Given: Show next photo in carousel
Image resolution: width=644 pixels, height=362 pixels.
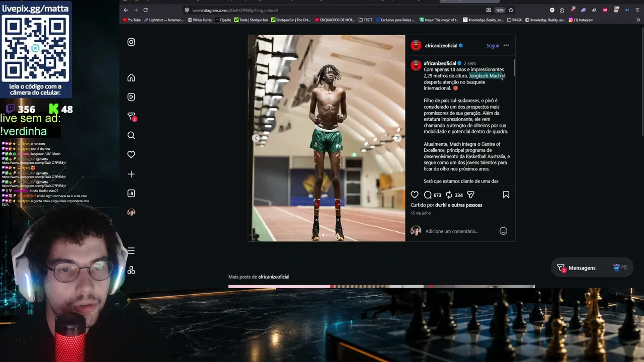Looking at the screenshot, I should [x=397, y=138].
